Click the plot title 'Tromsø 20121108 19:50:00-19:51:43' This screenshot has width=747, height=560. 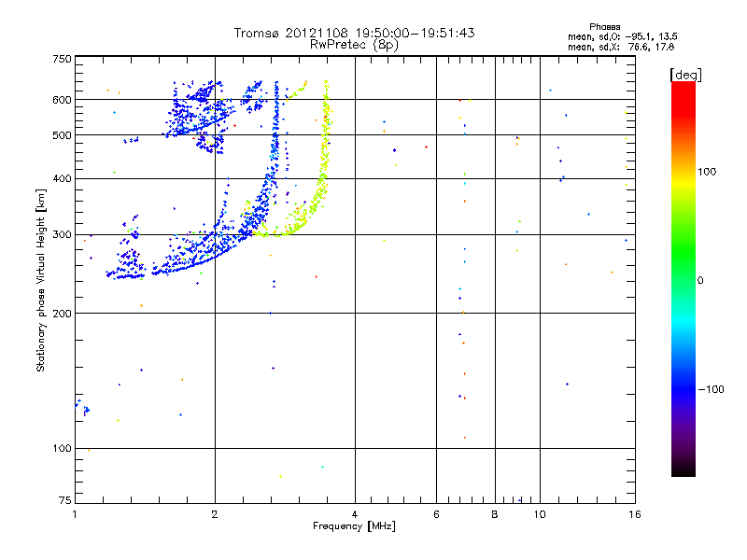(354, 33)
